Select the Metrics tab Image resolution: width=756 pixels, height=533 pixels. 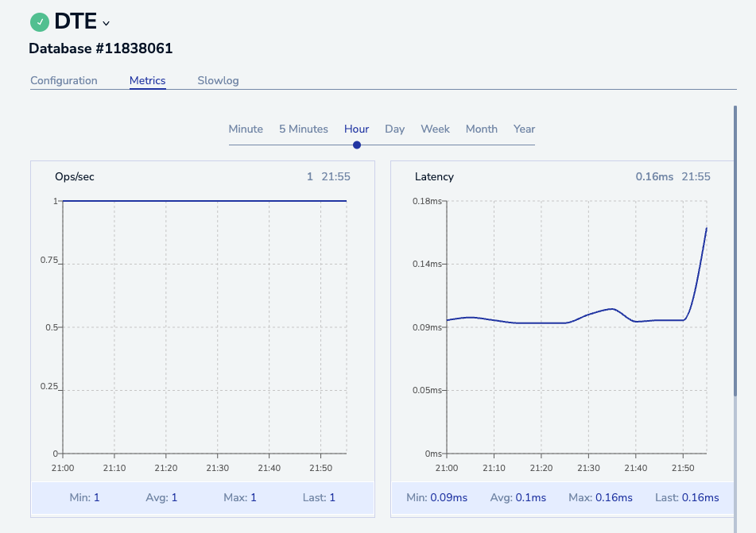(148, 80)
